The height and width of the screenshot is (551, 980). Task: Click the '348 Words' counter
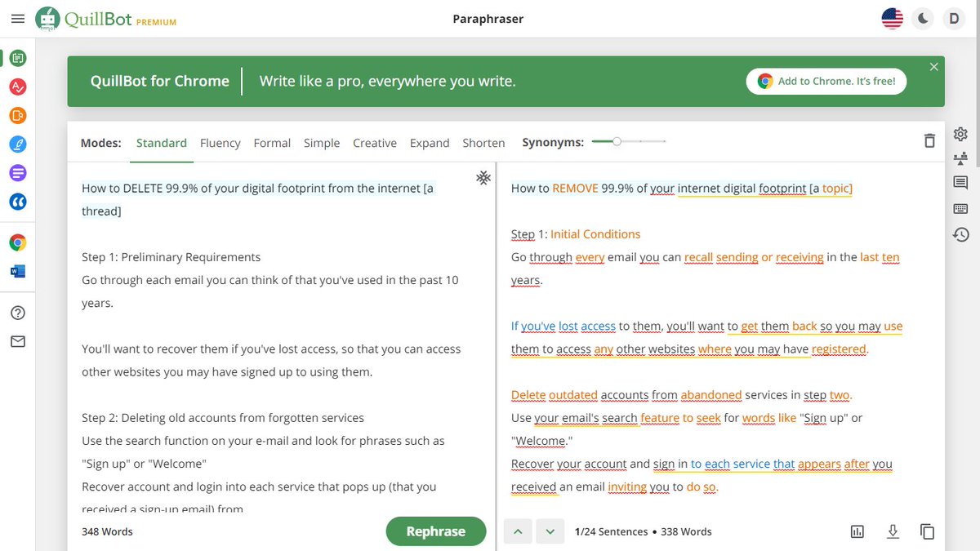tap(107, 531)
